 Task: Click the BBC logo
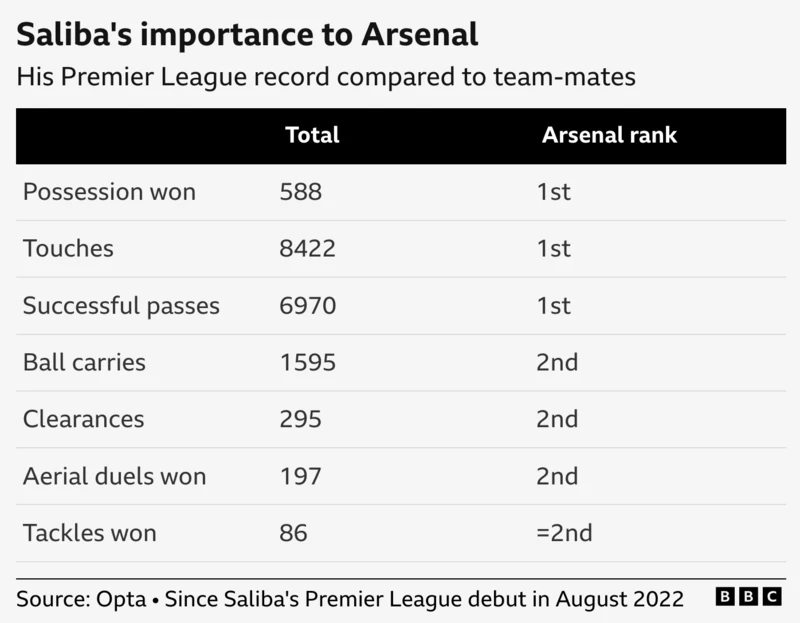coord(748,596)
